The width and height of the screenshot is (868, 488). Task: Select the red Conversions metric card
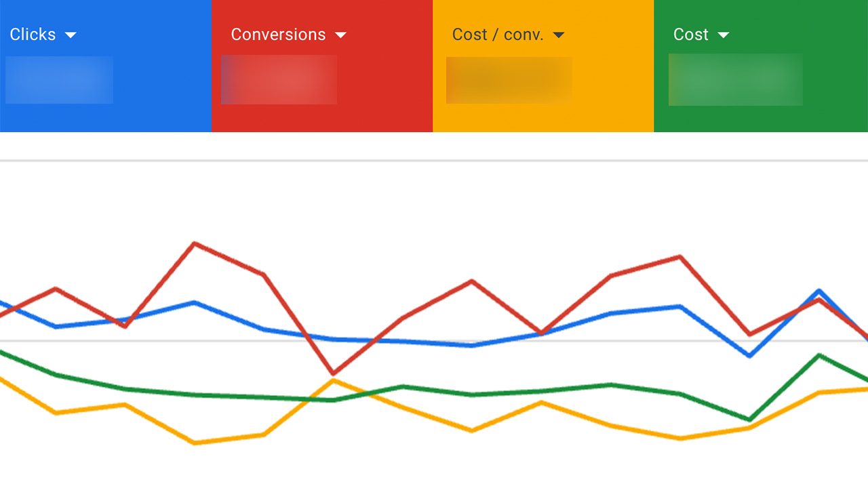[322, 65]
